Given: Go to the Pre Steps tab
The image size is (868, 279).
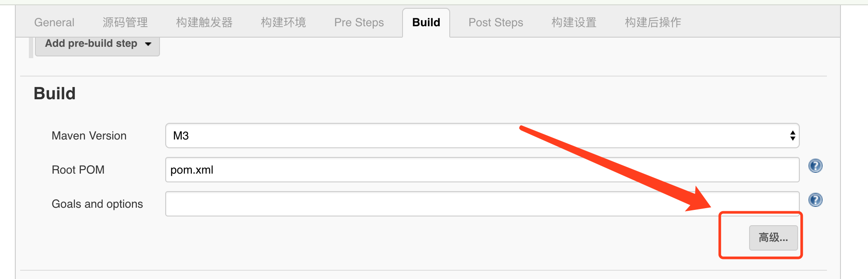Looking at the screenshot, I should 358,22.
